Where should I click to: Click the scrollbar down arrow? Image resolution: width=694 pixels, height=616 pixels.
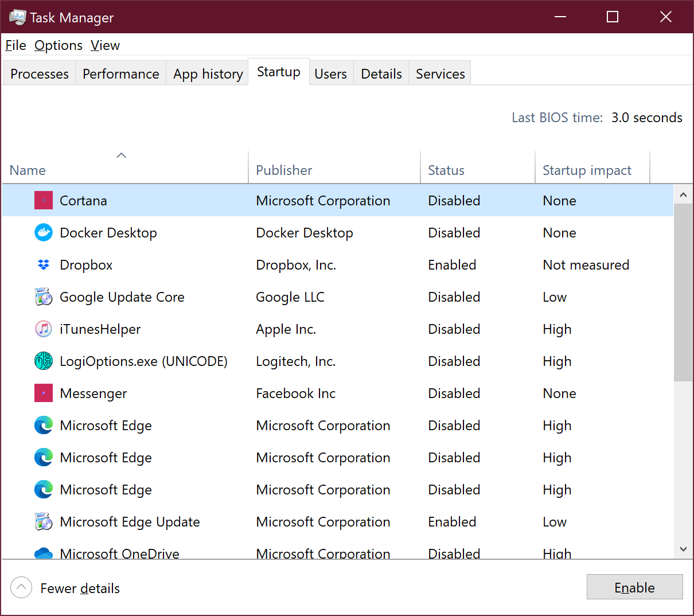[683, 549]
